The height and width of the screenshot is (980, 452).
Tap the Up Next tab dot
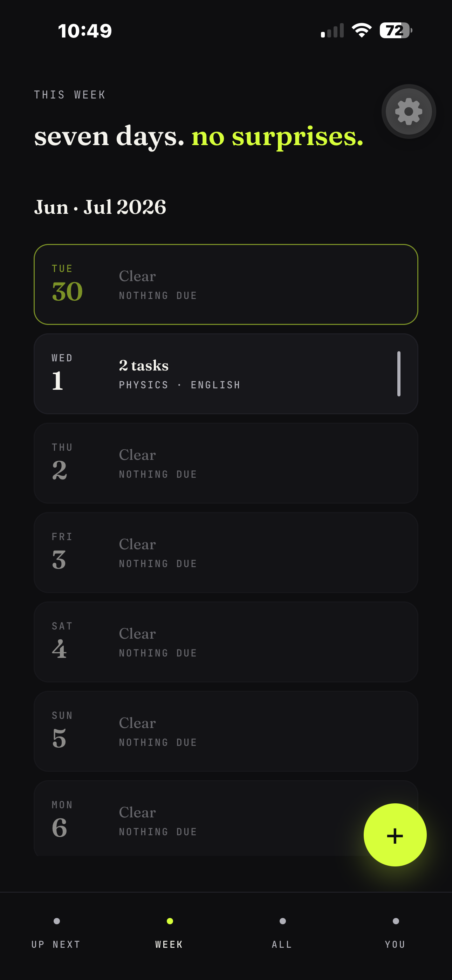click(57, 921)
